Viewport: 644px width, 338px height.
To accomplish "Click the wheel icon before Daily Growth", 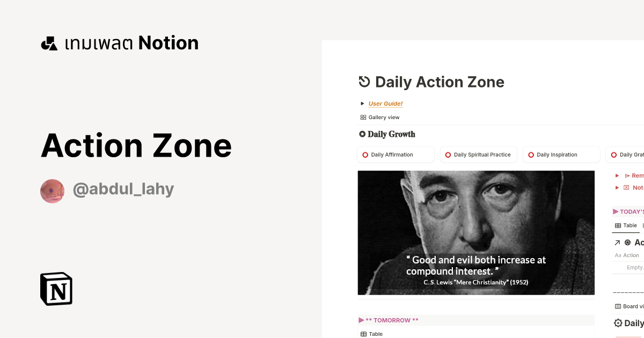I will (x=361, y=134).
